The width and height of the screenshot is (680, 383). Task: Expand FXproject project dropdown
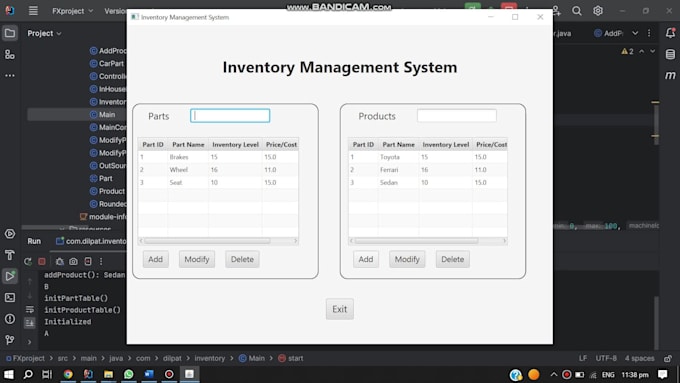click(72, 11)
